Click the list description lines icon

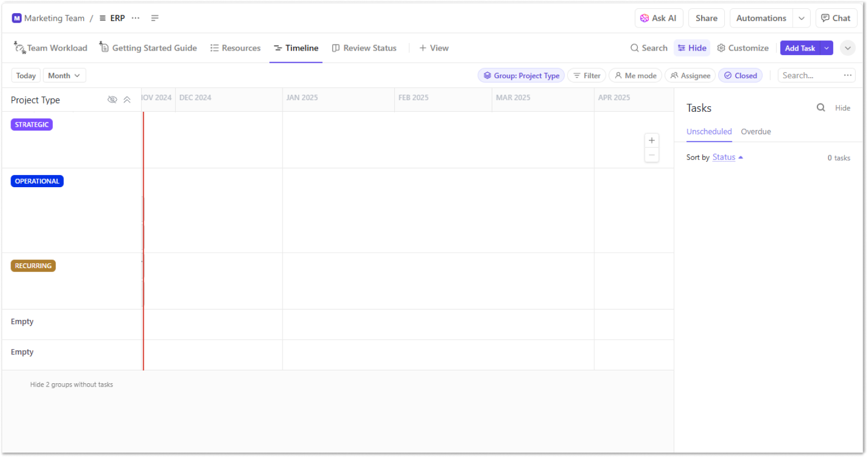pyautogui.click(x=155, y=18)
